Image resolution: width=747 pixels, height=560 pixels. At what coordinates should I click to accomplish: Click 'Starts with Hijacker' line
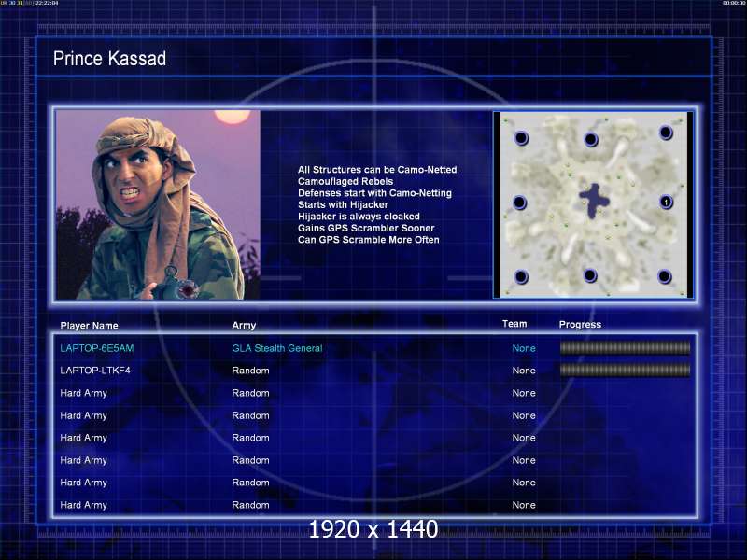tap(343, 204)
